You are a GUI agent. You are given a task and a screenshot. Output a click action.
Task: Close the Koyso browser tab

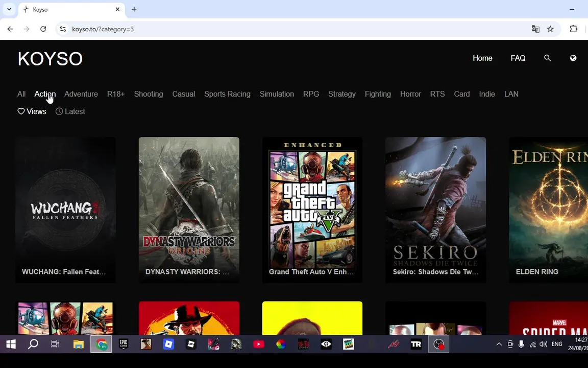coord(117,9)
